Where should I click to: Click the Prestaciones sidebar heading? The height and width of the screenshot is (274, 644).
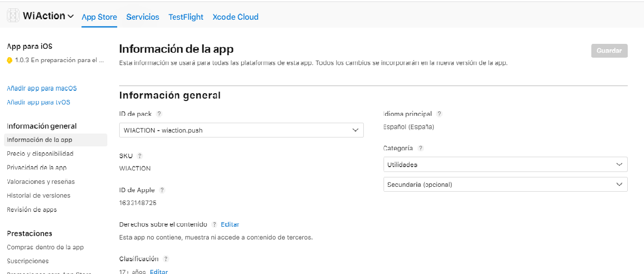(x=30, y=234)
